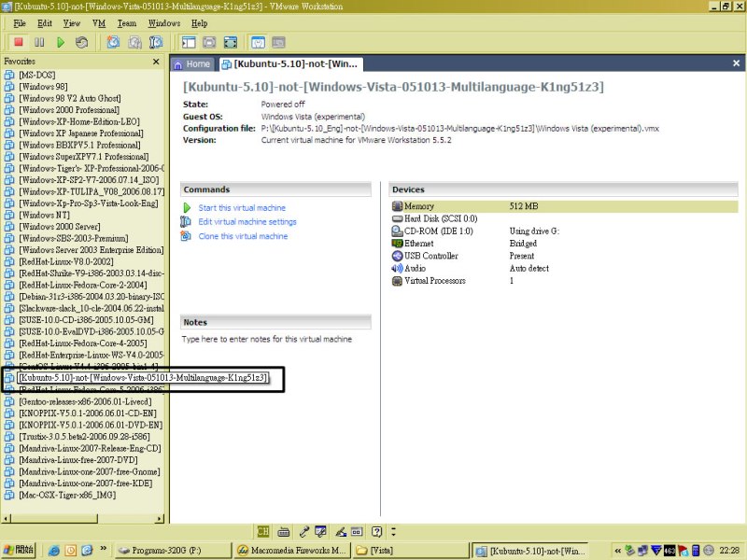Select [RedHat-Linux-Fedora-Core-4-2005] favorite
Viewport: 747px width, 560px height.
83,343
